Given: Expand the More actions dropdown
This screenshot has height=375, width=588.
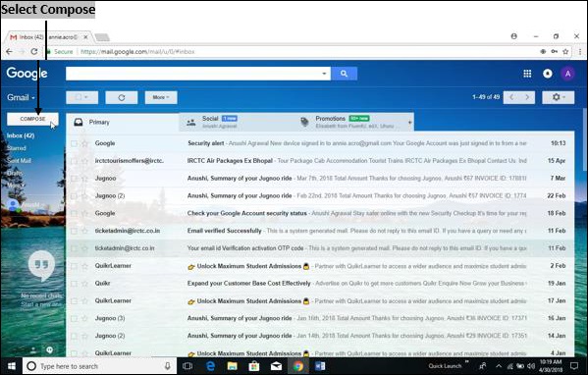Looking at the screenshot, I should (x=161, y=97).
